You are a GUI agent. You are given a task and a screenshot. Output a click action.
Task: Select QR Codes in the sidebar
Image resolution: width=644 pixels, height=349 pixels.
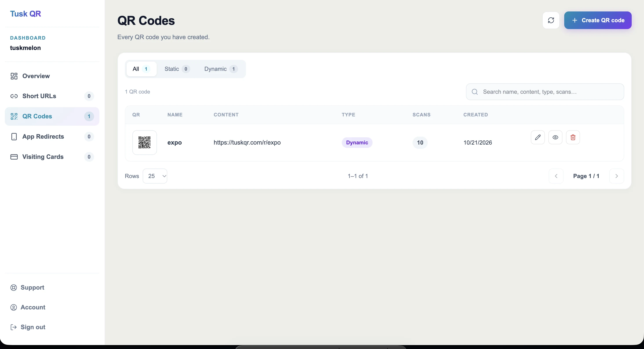(x=52, y=116)
